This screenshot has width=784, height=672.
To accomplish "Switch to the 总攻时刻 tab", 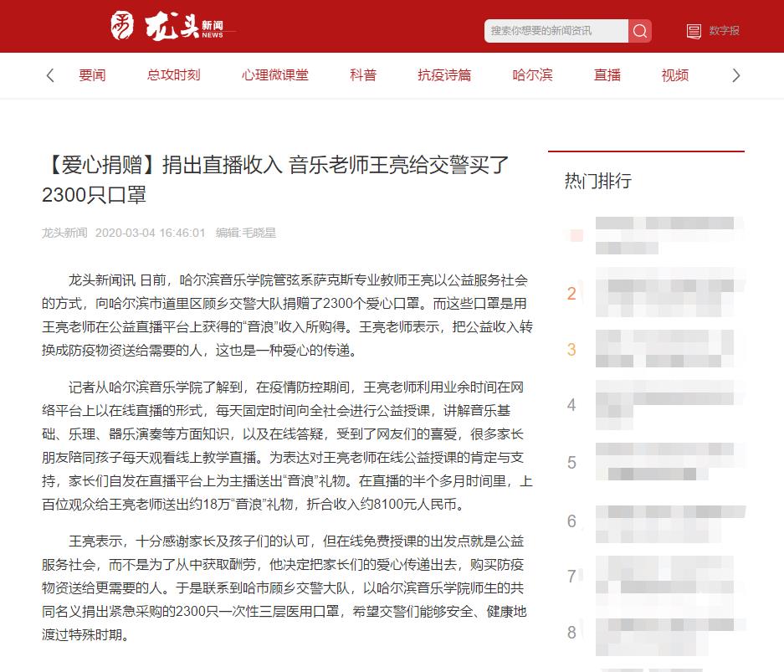I will (173, 75).
